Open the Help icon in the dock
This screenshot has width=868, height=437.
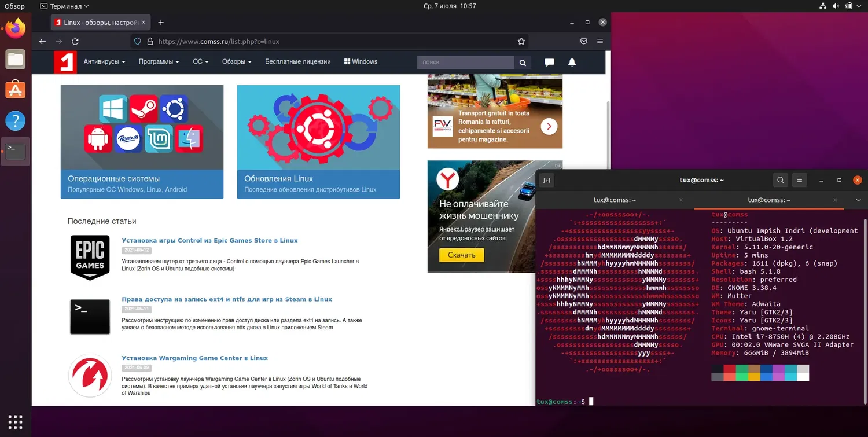point(16,121)
